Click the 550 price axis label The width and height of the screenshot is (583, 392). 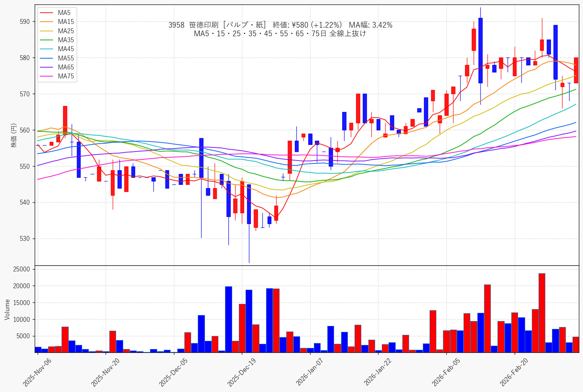(25, 167)
